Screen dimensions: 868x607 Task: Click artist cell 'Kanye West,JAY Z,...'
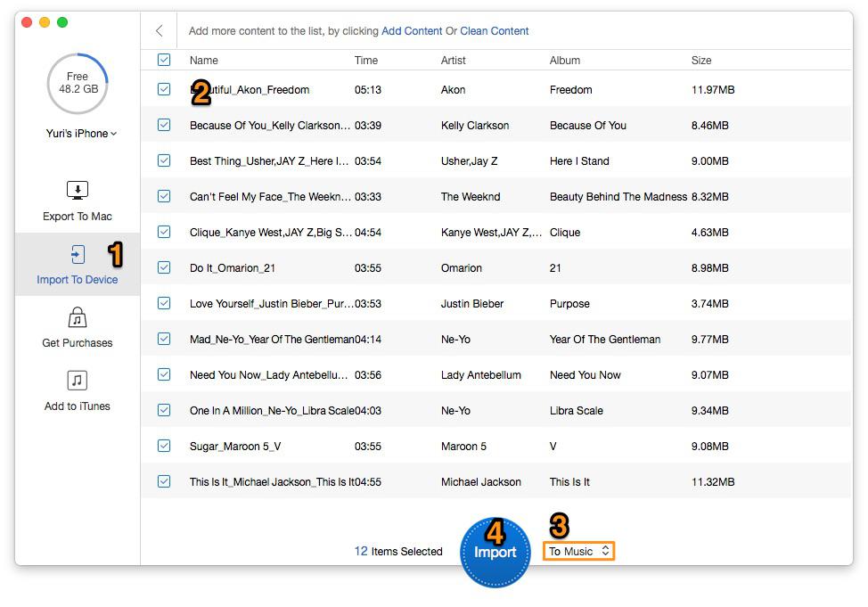pos(491,233)
